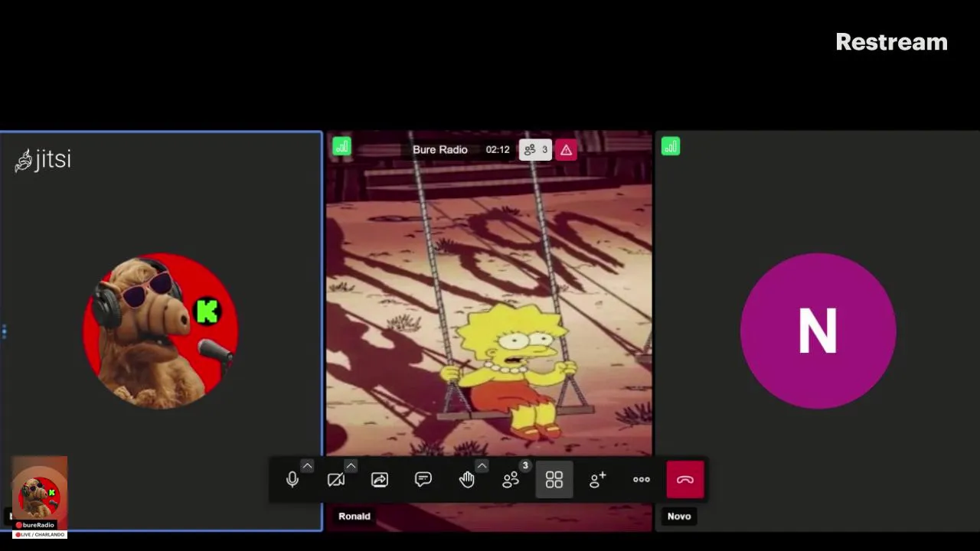Toggle the camera on or off
This screenshot has height=551, width=980.
[x=336, y=480]
